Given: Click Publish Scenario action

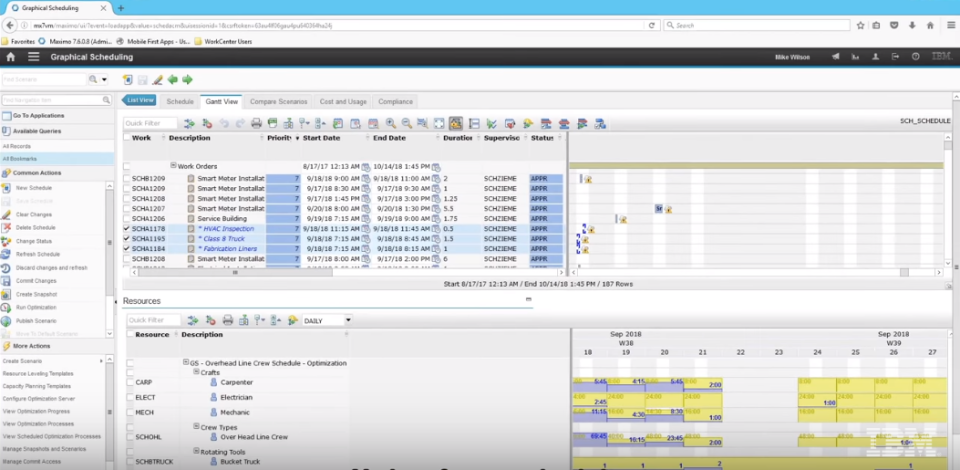Looking at the screenshot, I should (36, 321).
